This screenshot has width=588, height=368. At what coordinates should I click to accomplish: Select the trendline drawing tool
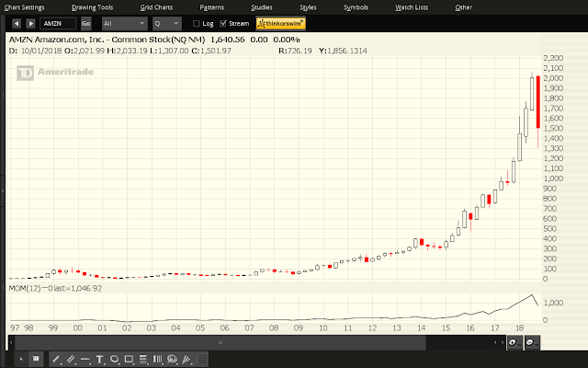[x=56, y=360]
